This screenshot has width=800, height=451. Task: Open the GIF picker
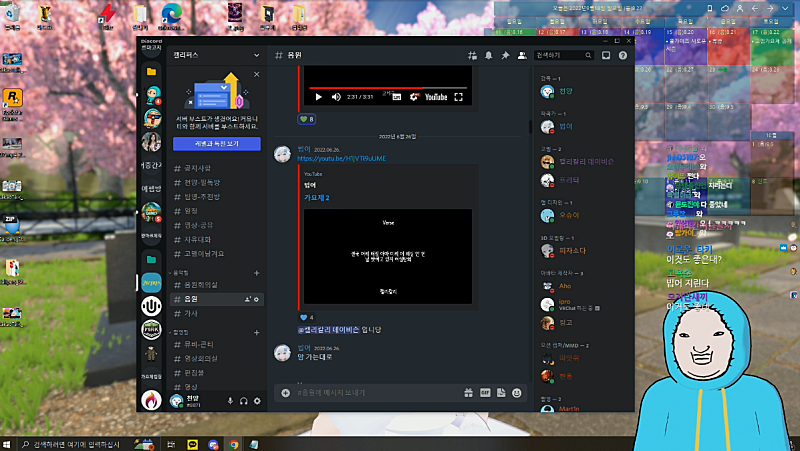coord(485,392)
